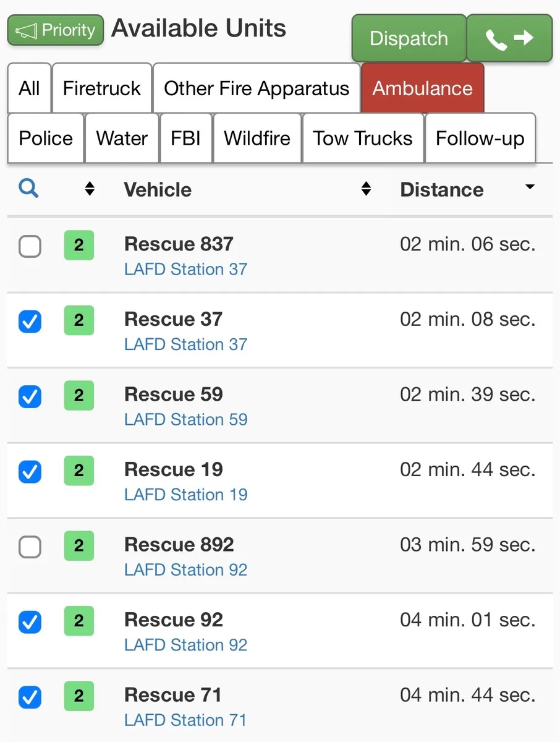Viewport: 560px width, 742px height.
Task: Click green status badge for Rescue 71
Action: pyautogui.click(x=79, y=696)
